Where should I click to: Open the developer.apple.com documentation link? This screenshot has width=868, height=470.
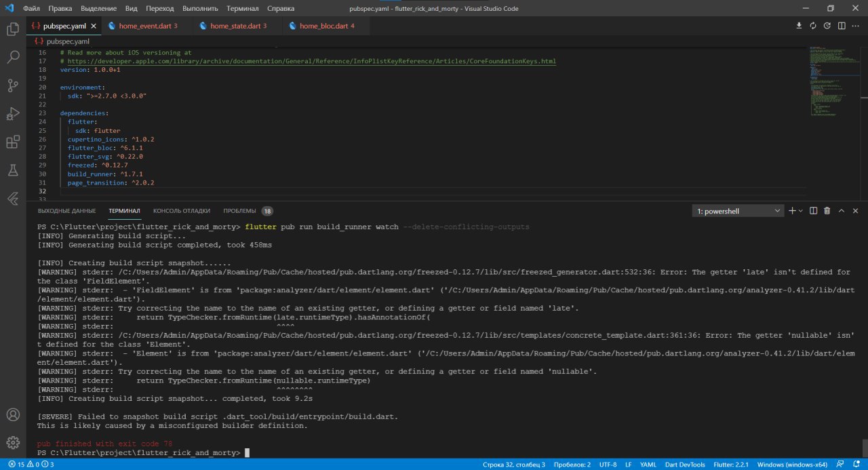[x=312, y=61]
